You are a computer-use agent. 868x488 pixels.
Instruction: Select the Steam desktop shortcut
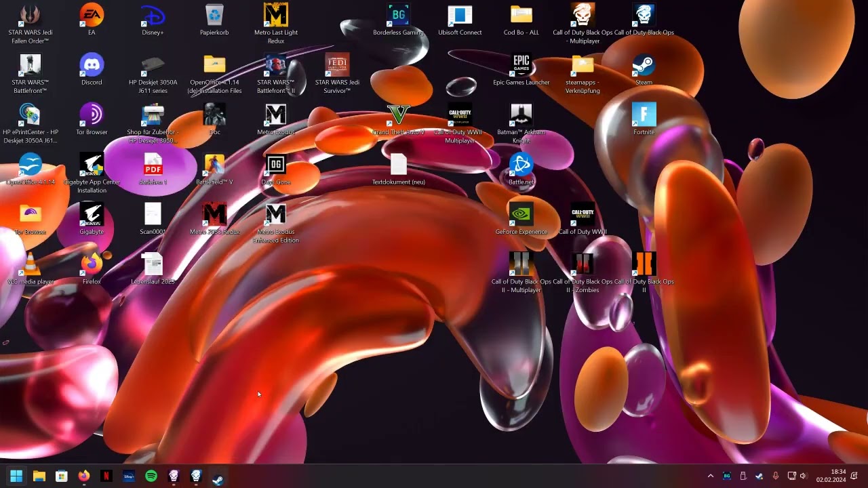[644, 70]
